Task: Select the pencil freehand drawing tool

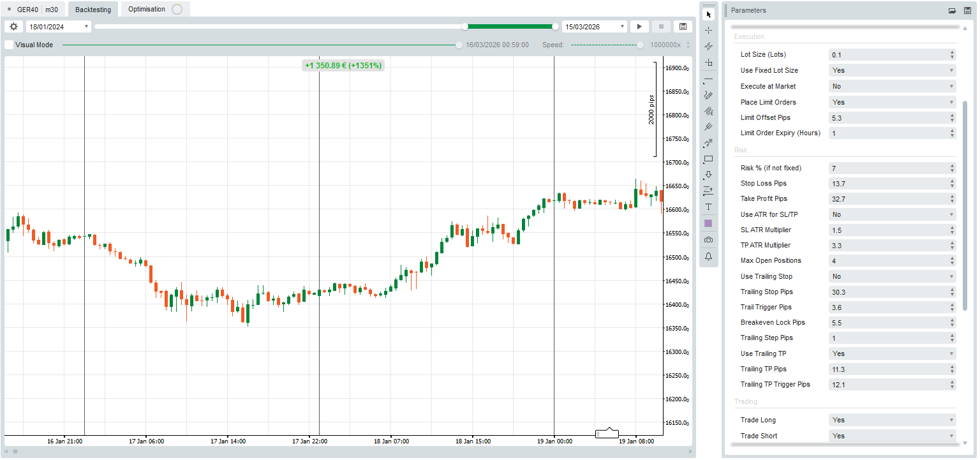Action: point(708,95)
